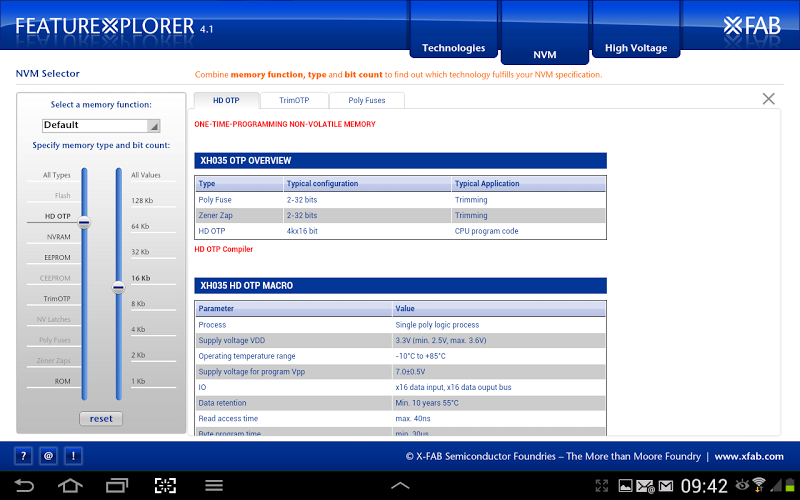Close the HD OTP details panel
The width and height of the screenshot is (800, 500).
[x=768, y=98]
